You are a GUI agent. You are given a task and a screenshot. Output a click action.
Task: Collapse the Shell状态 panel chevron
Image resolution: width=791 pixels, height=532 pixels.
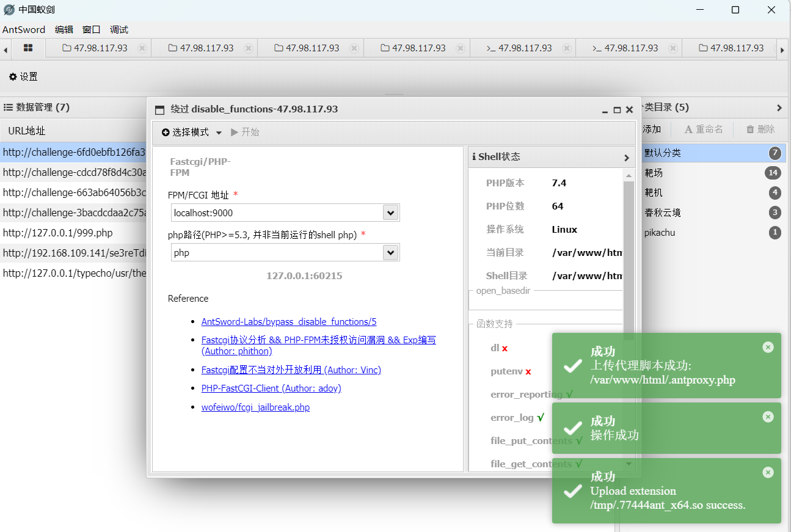pyautogui.click(x=626, y=158)
